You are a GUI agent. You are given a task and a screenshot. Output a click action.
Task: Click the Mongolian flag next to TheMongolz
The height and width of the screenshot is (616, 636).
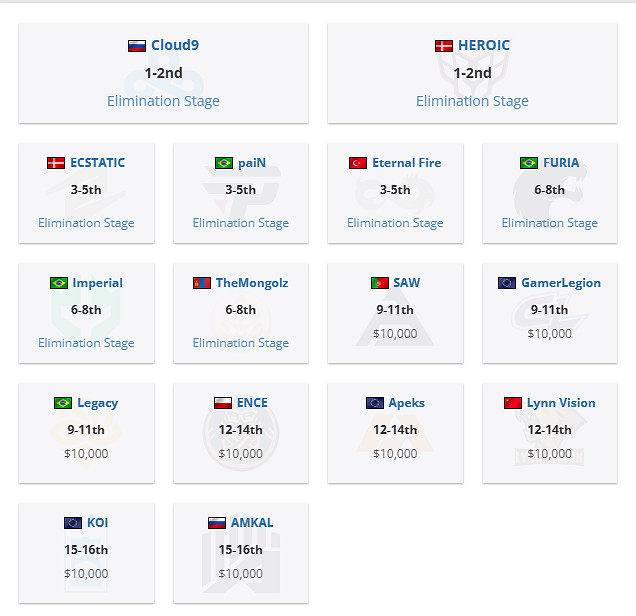[x=201, y=283]
